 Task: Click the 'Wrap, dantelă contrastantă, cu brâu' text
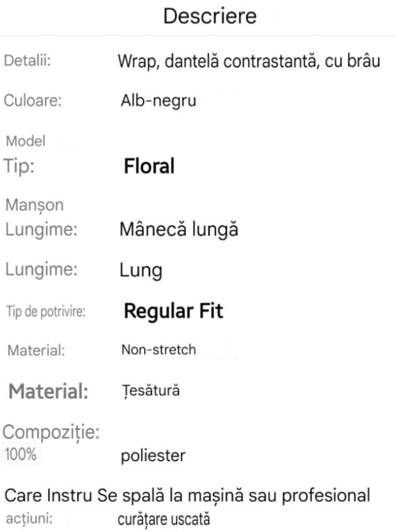(249, 62)
